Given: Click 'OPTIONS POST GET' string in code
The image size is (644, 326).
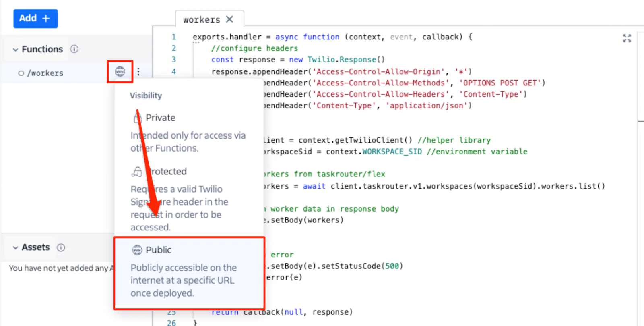Looking at the screenshot, I should [x=500, y=83].
